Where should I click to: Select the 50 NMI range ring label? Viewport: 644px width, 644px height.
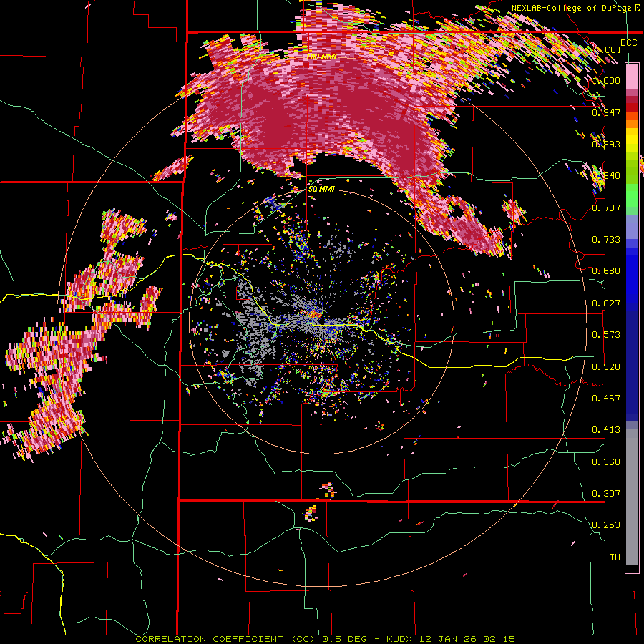pyautogui.click(x=321, y=190)
